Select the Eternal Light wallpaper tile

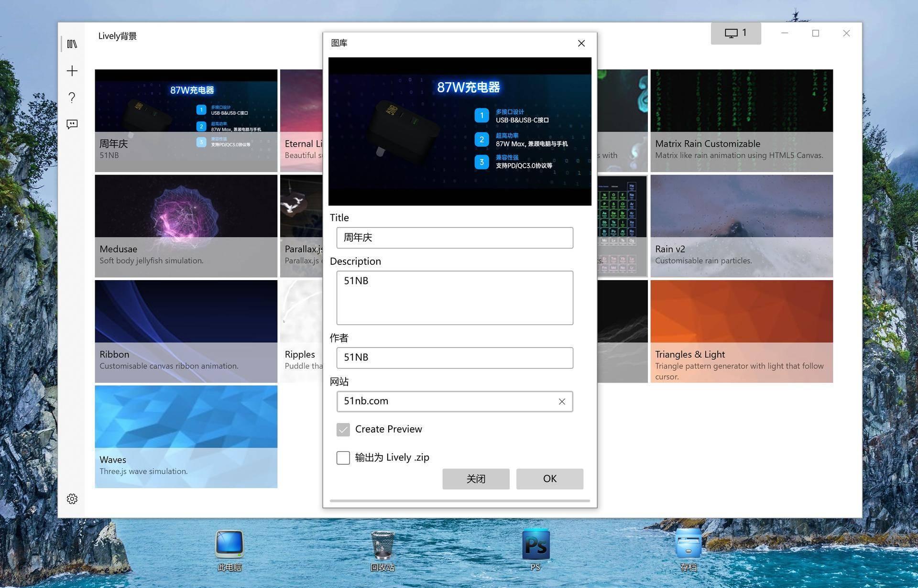[302, 120]
